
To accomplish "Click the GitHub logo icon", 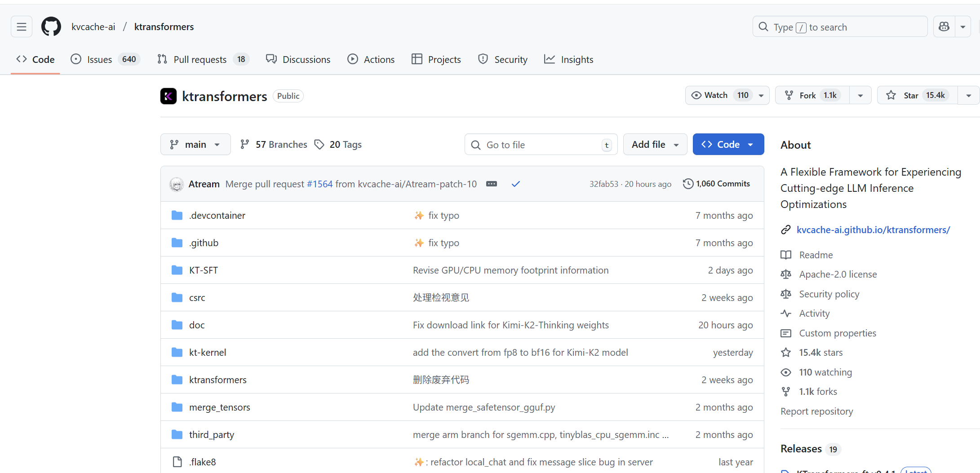I will pyautogui.click(x=51, y=27).
